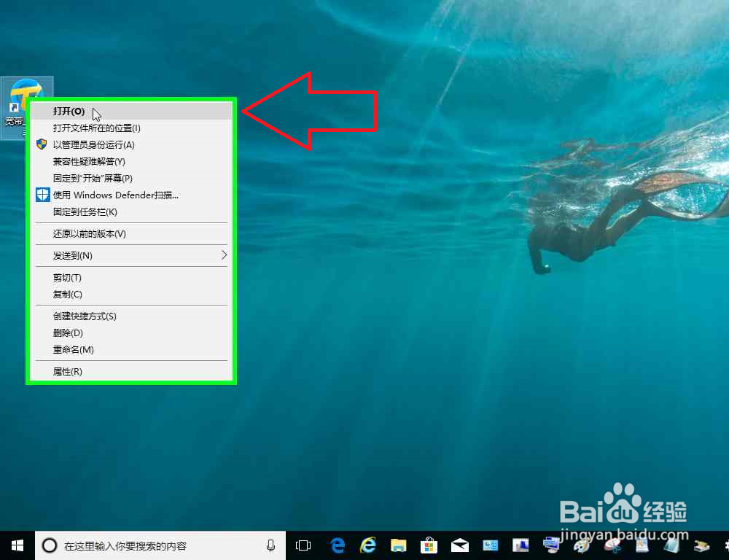Click the Windows Defender shield icon
Image resolution: width=729 pixels, height=560 pixels.
click(x=43, y=195)
